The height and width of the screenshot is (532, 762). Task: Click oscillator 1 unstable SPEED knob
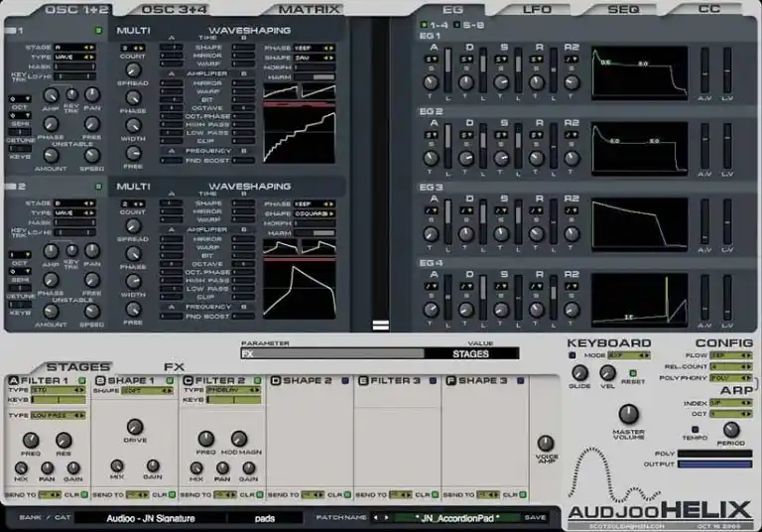click(92, 155)
